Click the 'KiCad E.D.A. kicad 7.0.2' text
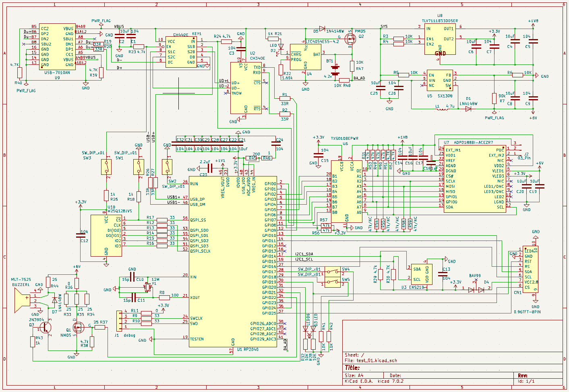Viewport: 569px width, 392px height. [x=374, y=381]
